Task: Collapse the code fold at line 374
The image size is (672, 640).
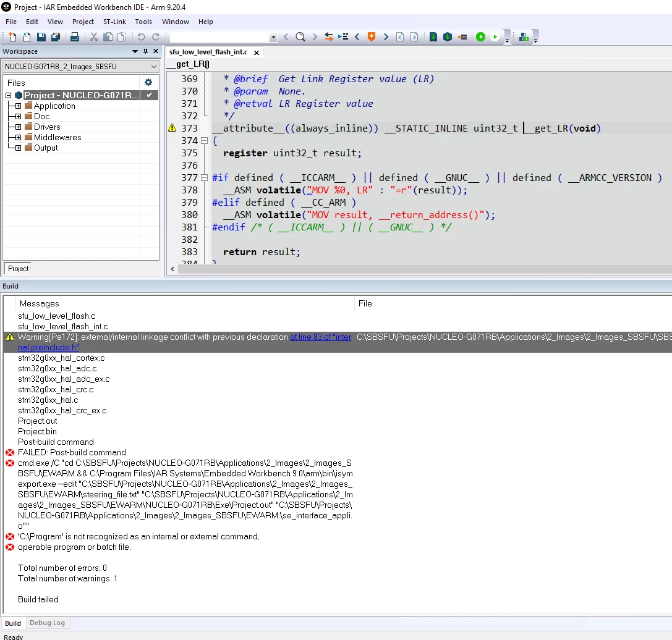Action: click(x=205, y=140)
